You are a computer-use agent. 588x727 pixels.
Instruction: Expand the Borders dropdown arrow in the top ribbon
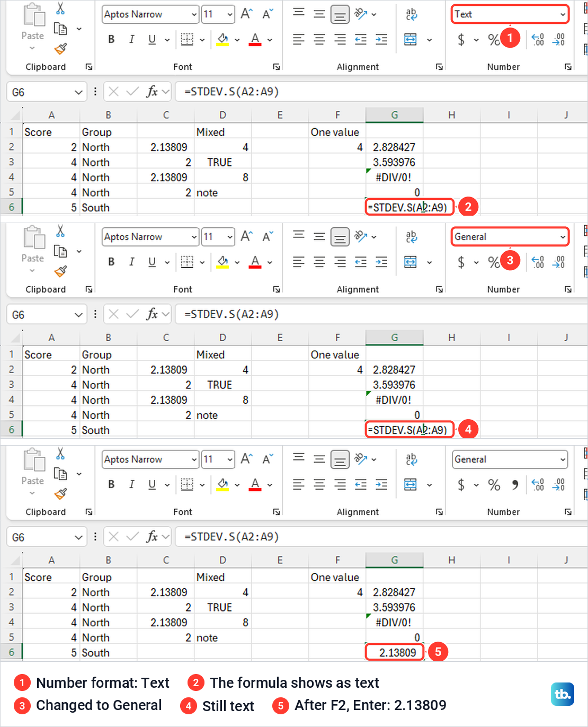202,40
